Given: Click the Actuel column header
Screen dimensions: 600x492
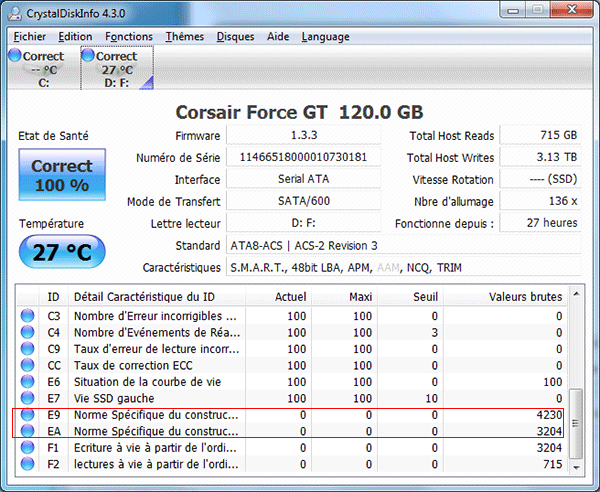Looking at the screenshot, I should 278,297.
